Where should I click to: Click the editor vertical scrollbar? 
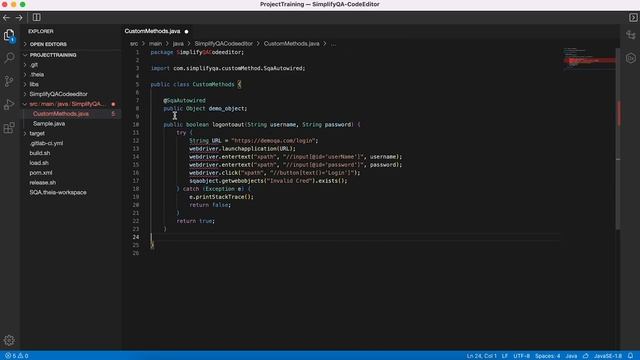pyautogui.click(x=618, y=139)
